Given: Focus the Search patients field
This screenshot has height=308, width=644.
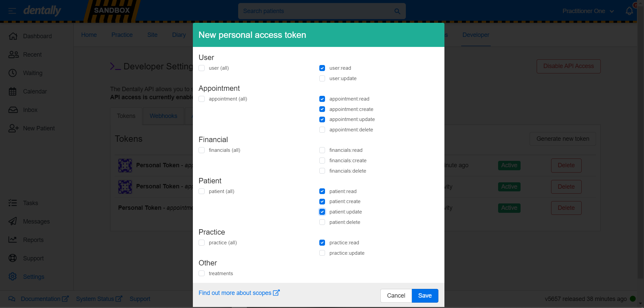Looking at the screenshot, I should tap(315, 11).
